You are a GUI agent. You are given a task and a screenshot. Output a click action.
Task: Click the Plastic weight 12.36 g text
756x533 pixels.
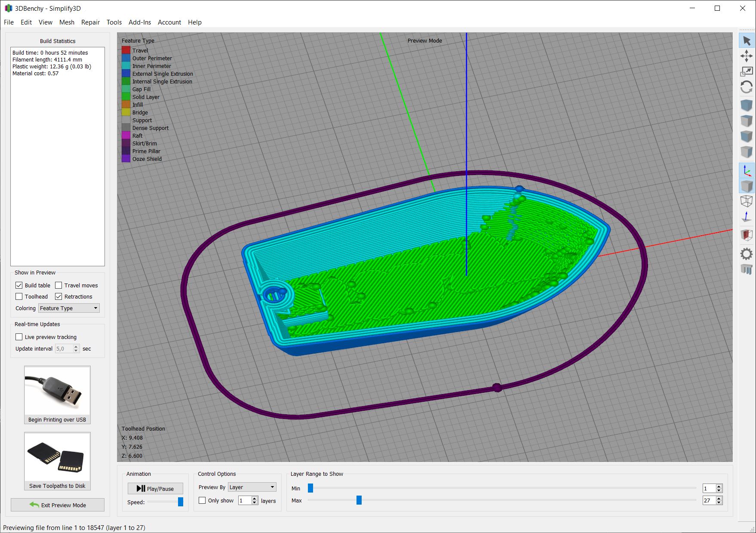click(52, 66)
